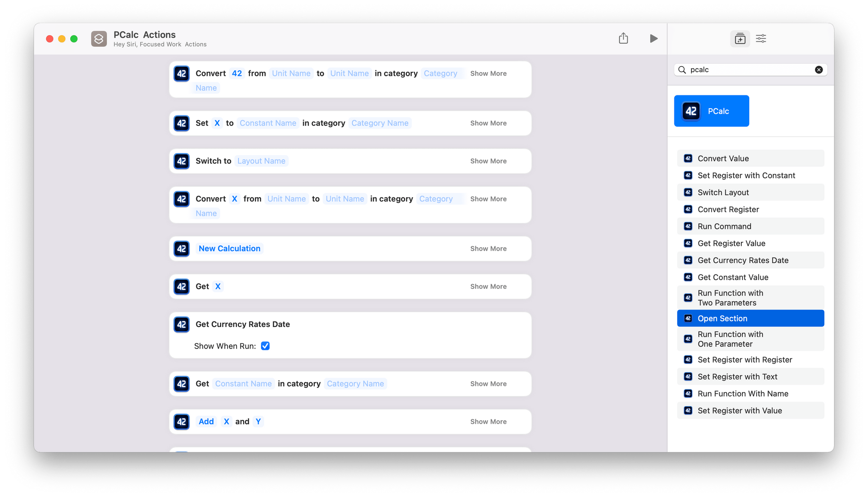Select the highlighted Open Section action

pos(751,318)
